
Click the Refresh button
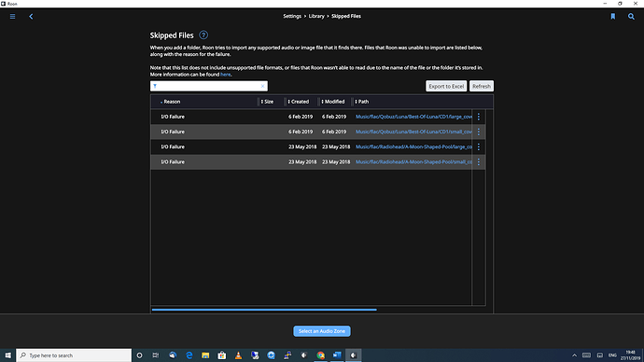click(x=482, y=86)
